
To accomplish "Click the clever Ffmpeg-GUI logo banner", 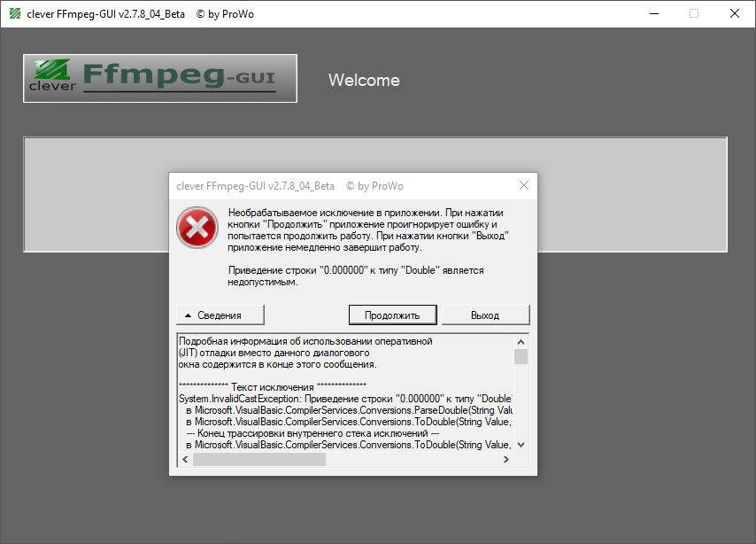I will pos(160,78).
